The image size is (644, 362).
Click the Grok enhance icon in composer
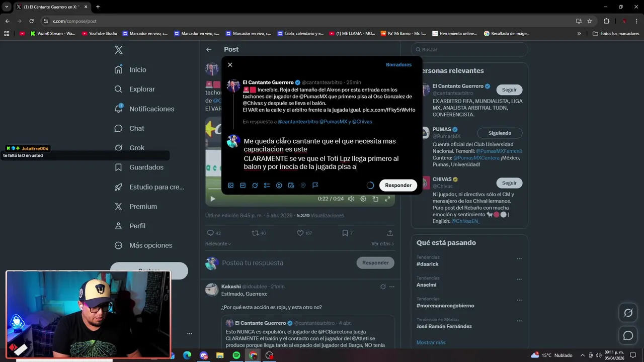point(255,186)
